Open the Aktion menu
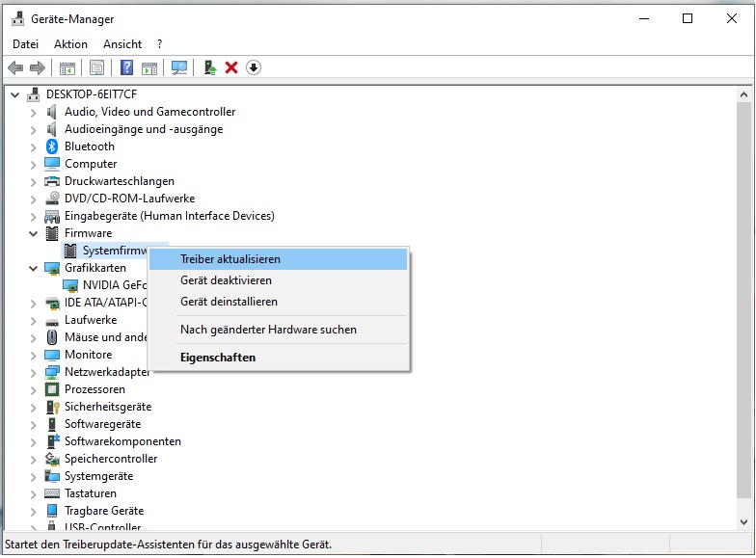Viewport: 756px width, 558px height. 70,44
